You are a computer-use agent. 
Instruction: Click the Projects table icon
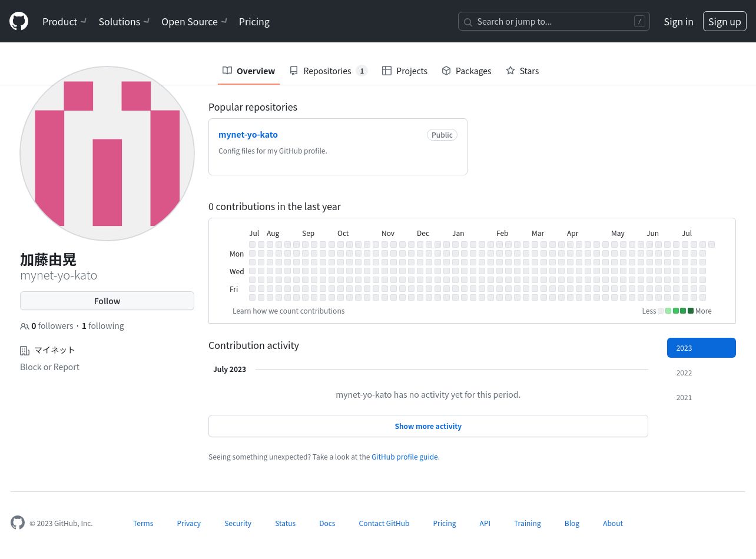coord(387,71)
